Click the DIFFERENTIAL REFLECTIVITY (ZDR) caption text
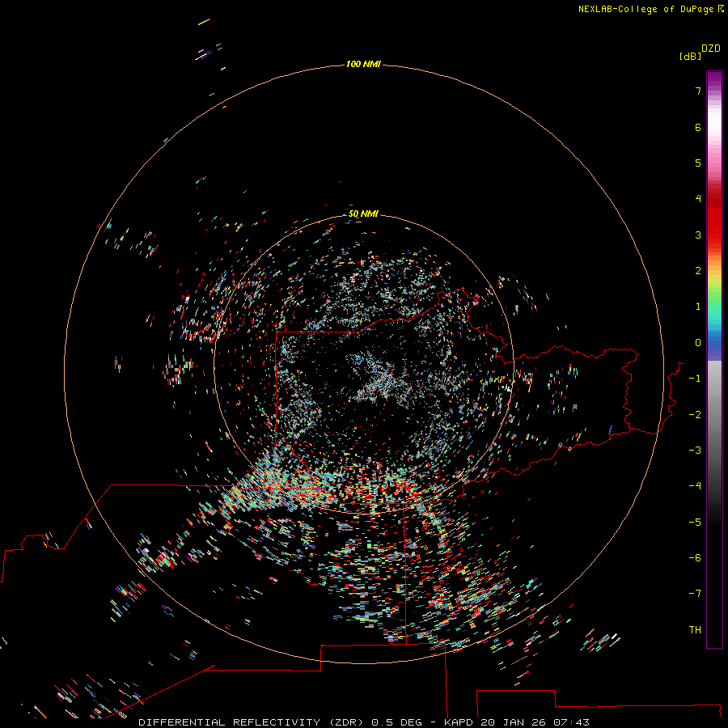Screen dimensions: 728x728 tap(252, 722)
